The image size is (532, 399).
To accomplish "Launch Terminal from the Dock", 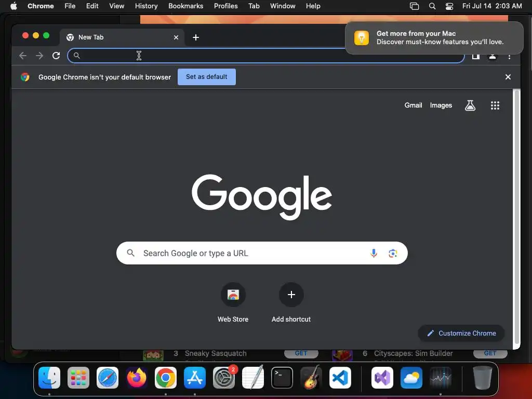I will pyautogui.click(x=282, y=378).
